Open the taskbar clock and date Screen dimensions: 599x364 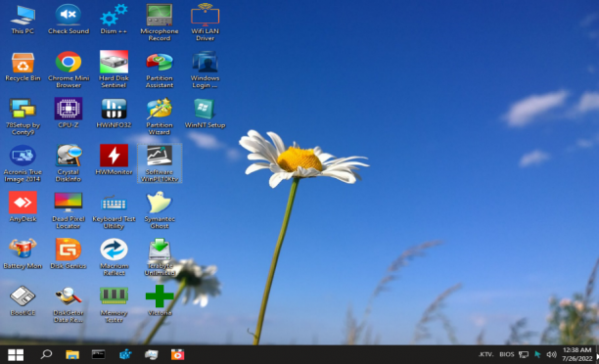coord(576,354)
